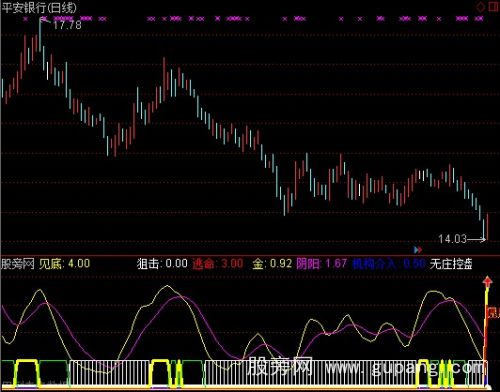
Task: Select the 阴阳: 1.67 indicator value
Action: point(322,264)
